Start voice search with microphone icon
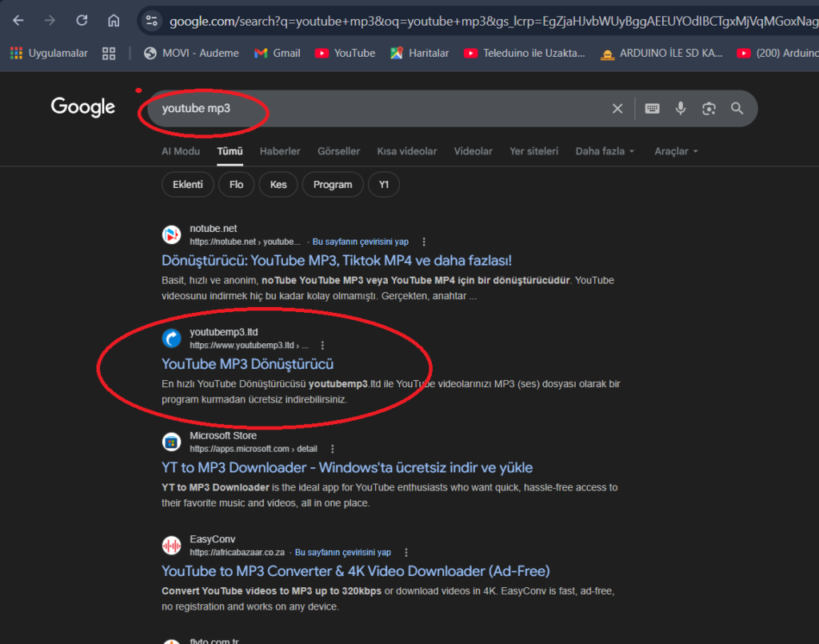Viewport: 819px width, 644px height. (681, 109)
